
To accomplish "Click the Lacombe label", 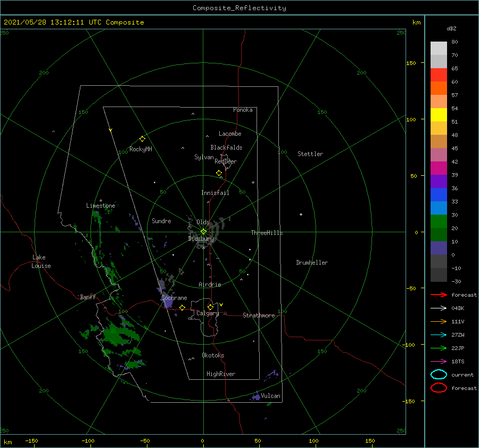I will 230,134.
